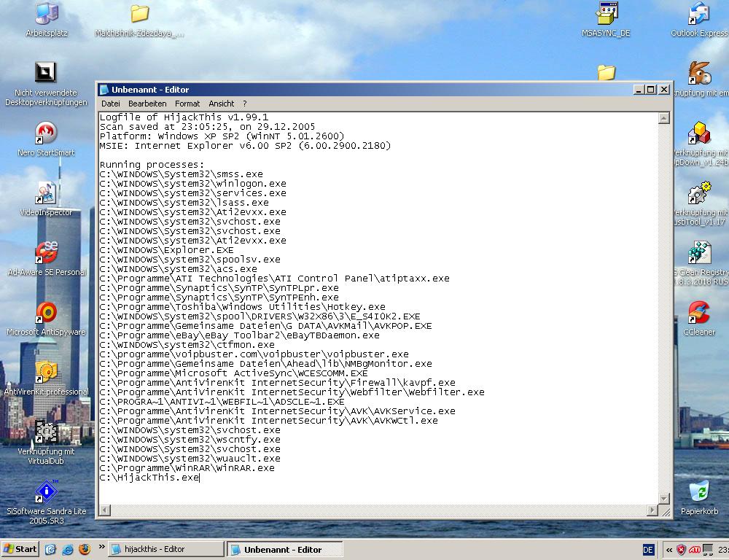Image resolution: width=729 pixels, height=560 pixels.
Task: Expand hidden Quick Launch items chevron
Action: click(x=101, y=548)
